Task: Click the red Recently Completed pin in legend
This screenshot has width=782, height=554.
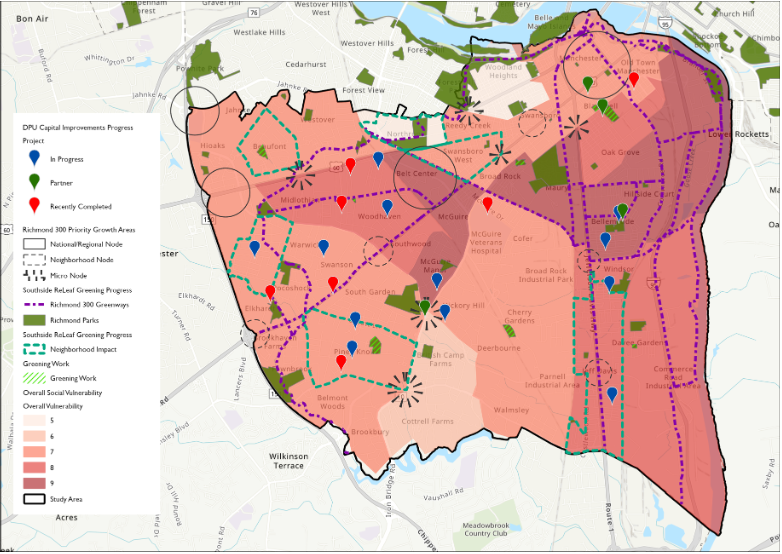Action: click(x=34, y=205)
